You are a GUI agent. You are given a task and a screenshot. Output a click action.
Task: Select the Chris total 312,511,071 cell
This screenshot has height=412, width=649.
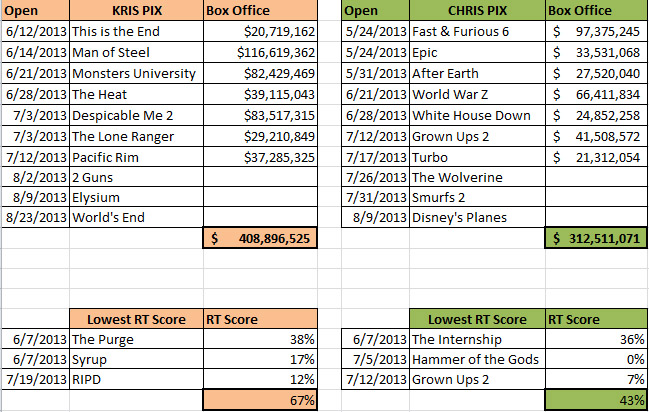click(596, 238)
